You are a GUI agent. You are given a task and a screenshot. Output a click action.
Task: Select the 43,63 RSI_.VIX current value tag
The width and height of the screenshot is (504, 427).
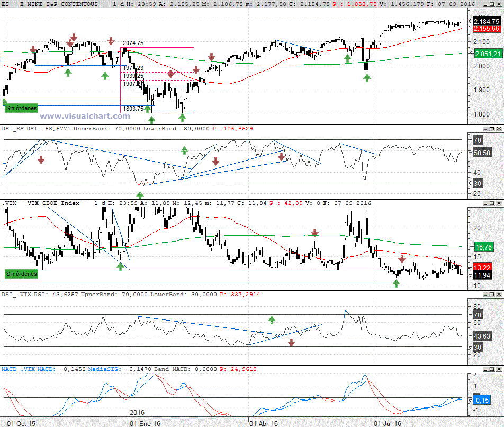[x=482, y=336]
